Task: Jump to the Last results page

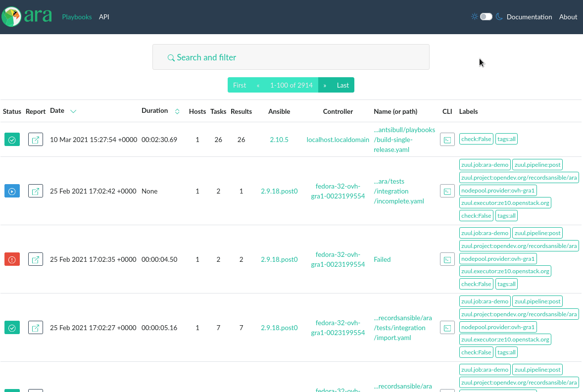Action: 343,85
